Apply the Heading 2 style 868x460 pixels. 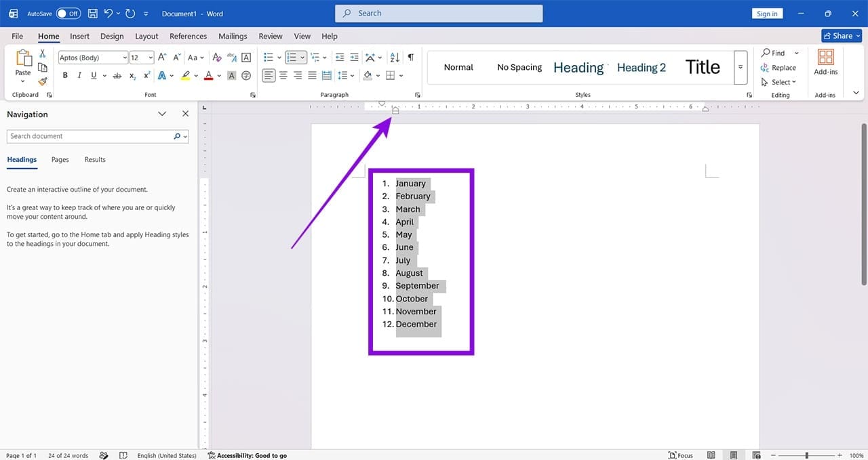pyautogui.click(x=642, y=67)
